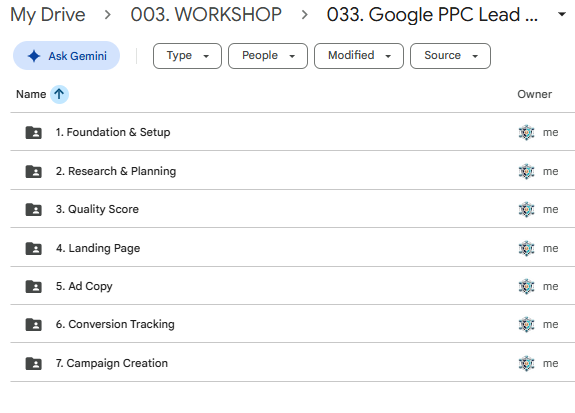This screenshot has height=413, width=575.
Task: Click owner 'me' on Campaign Creation row
Action: pyautogui.click(x=550, y=363)
